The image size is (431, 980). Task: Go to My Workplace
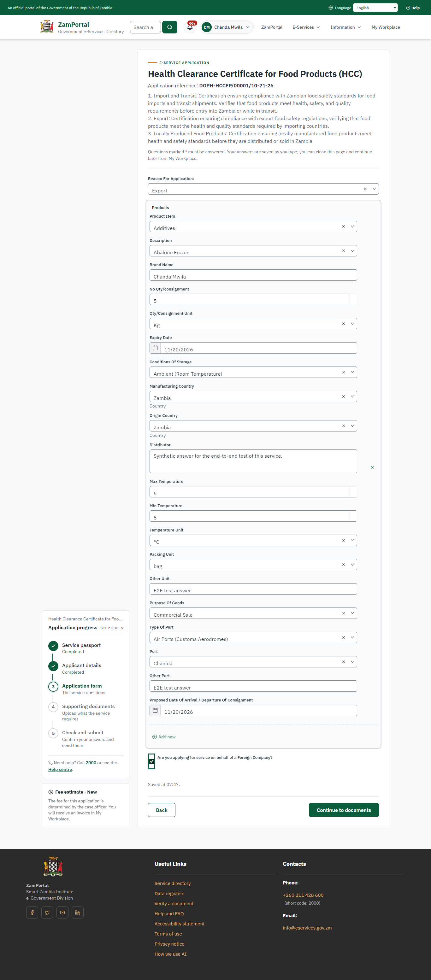[385, 27]
